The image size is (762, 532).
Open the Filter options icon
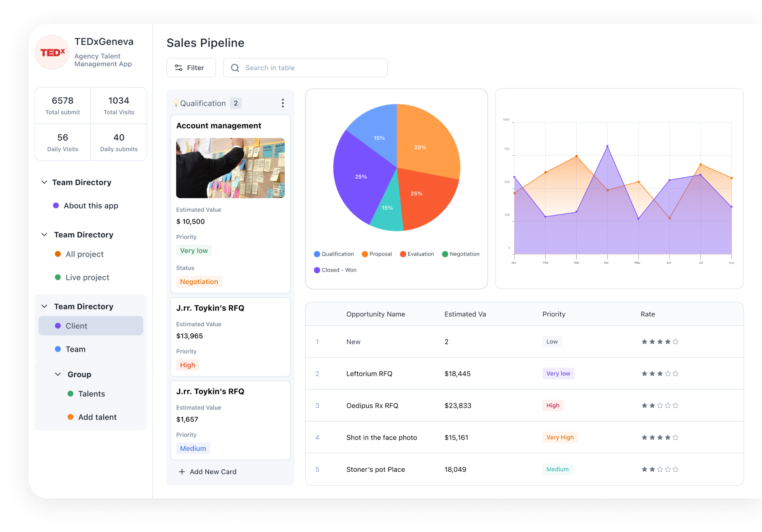click(179, 67)
